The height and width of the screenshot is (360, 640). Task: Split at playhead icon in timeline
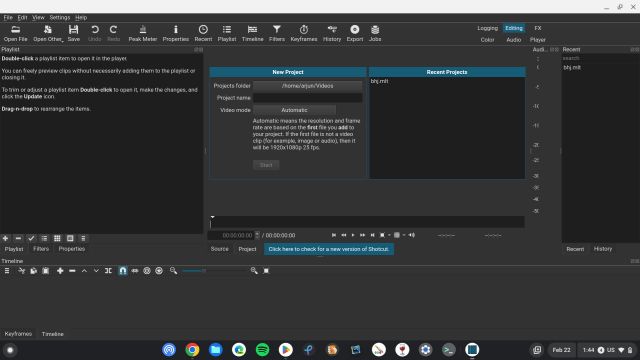coord(108,271)
